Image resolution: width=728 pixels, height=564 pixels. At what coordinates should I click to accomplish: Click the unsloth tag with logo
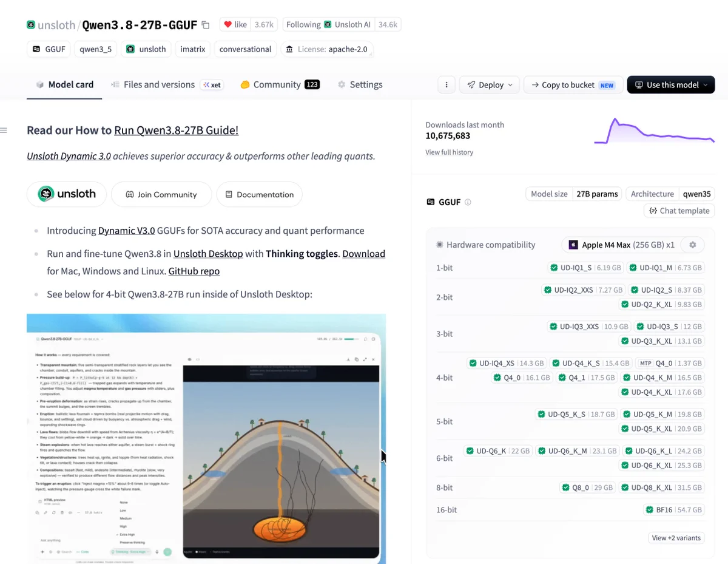tap(146, 49)
